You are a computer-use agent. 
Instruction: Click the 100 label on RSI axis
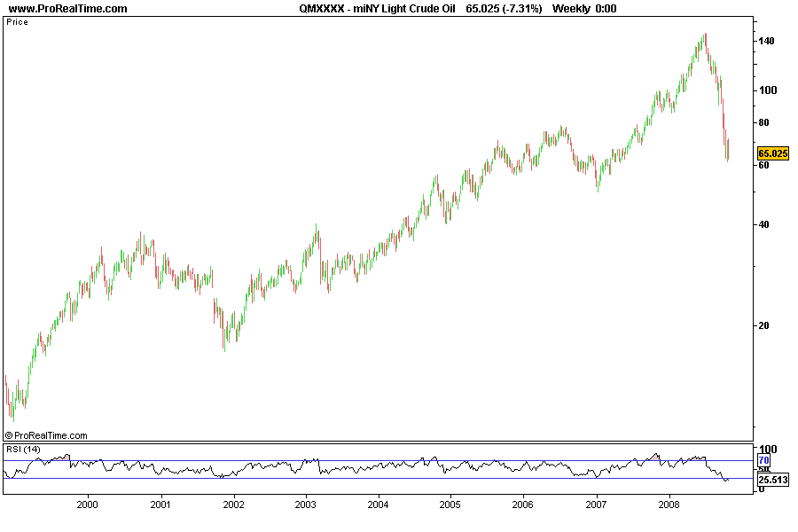point(768,449)
